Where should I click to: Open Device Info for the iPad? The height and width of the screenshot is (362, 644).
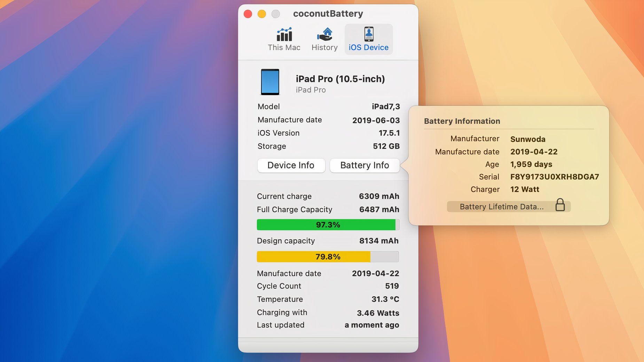(291, 165)
